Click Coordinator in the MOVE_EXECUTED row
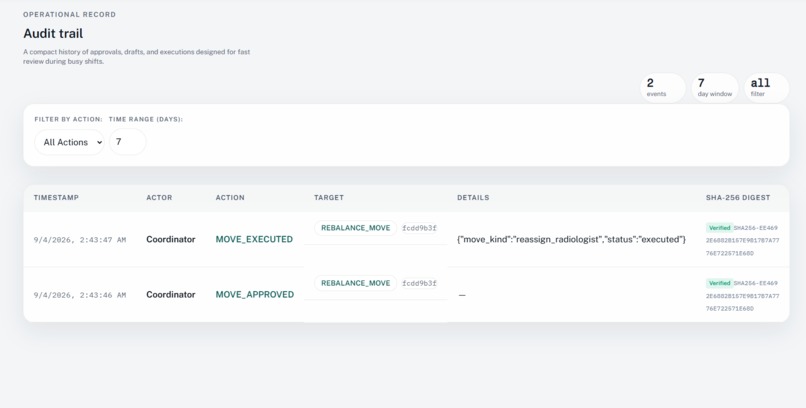 [x=171, y=239]
